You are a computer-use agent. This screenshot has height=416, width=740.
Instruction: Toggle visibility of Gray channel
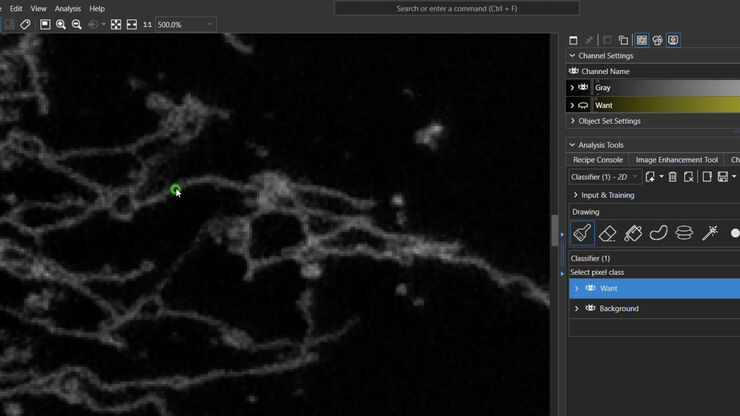pyautogui.click(x=583, y=88)
